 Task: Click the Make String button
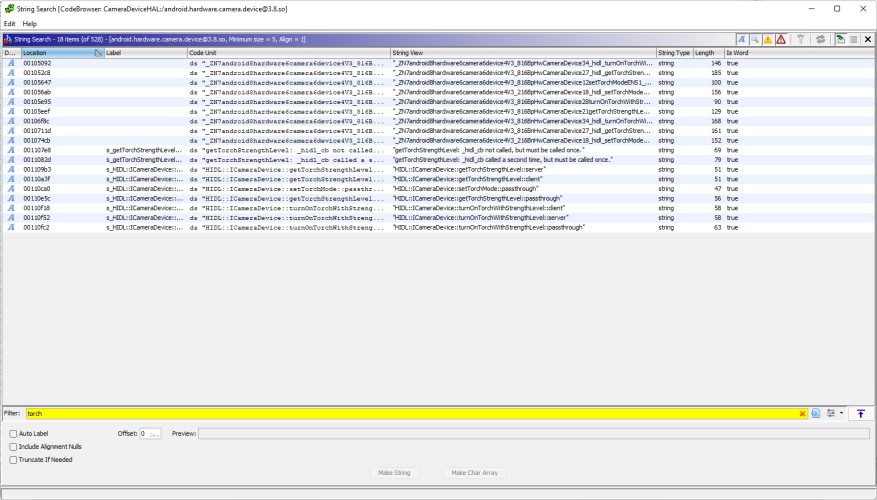click(x=394, y=473)
